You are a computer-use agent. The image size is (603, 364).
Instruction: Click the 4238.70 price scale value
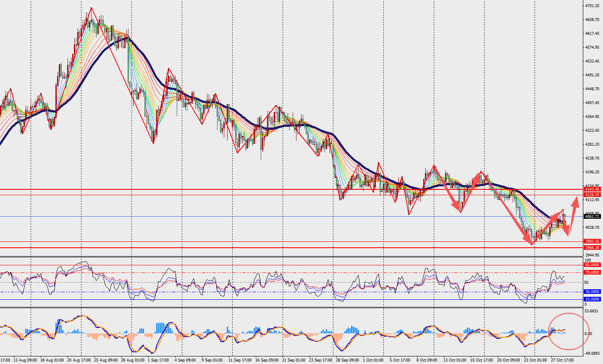click(592, 158)
